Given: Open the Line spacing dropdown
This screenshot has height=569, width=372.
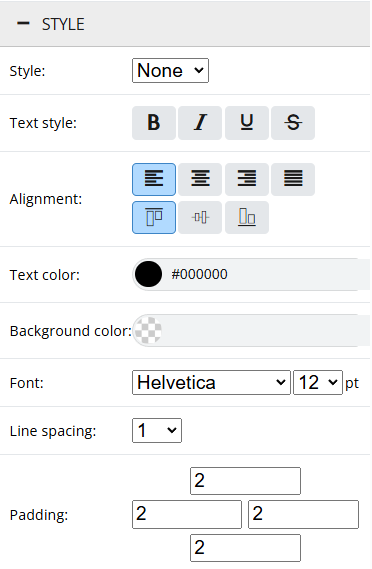Looking at the screenshot, I should [x=157, y=430].
